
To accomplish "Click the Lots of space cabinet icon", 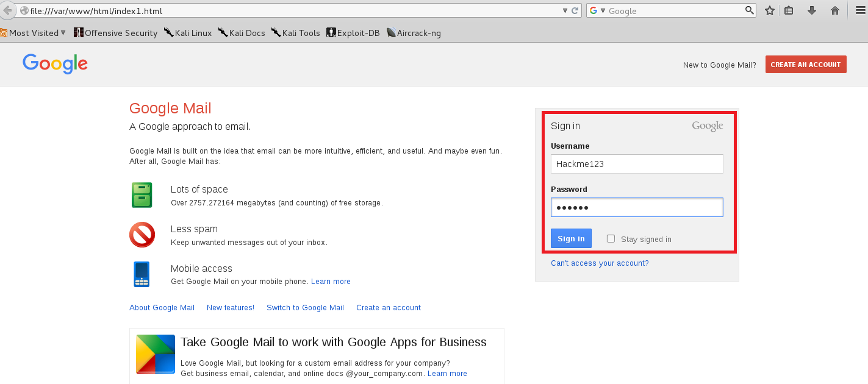I will coord(142,195).
